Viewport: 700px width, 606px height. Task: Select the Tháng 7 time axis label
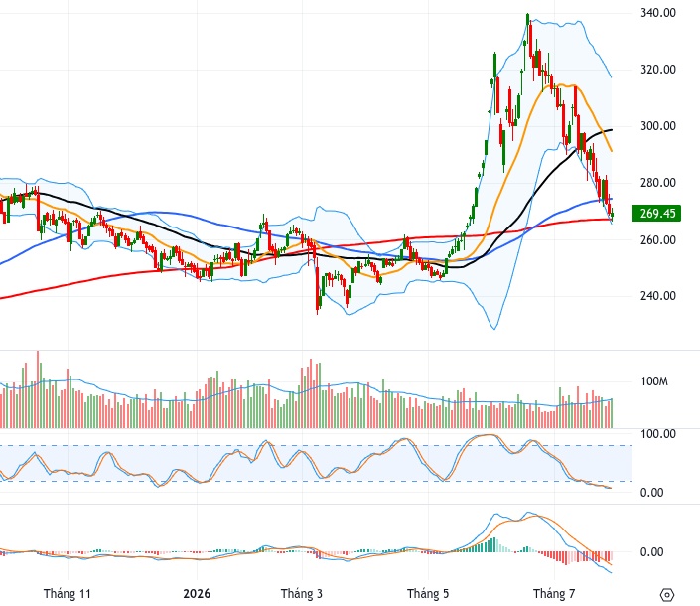point(554,594)
